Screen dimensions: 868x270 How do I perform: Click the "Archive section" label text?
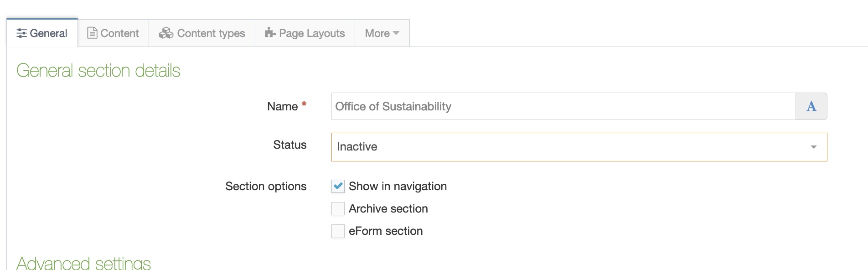pos(388,209)
